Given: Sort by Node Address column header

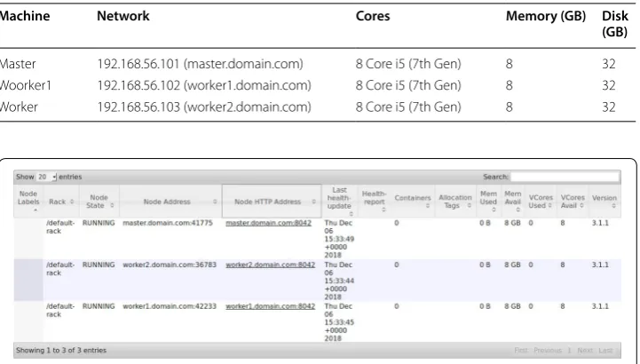Looking at the screenshot, I should (x=170, y=202).
